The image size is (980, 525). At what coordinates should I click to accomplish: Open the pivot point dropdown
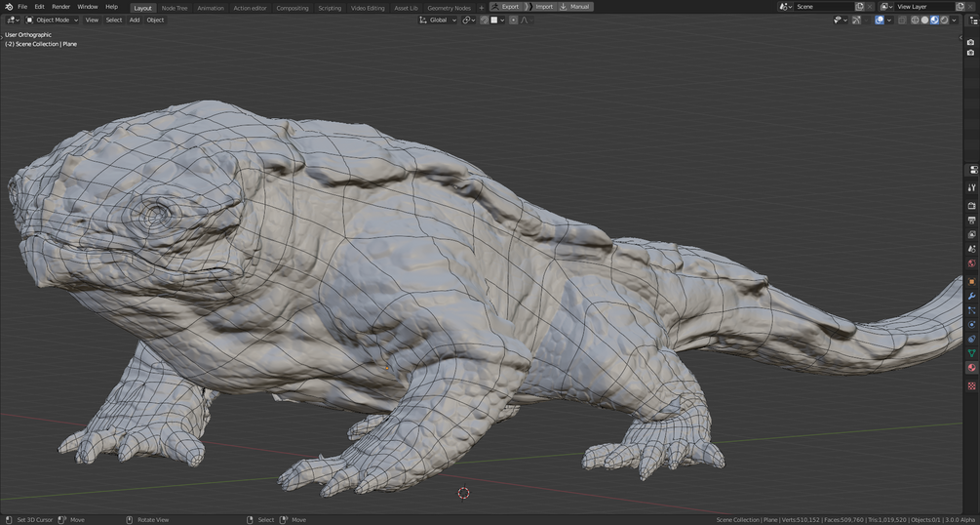[x=469, y=20]
